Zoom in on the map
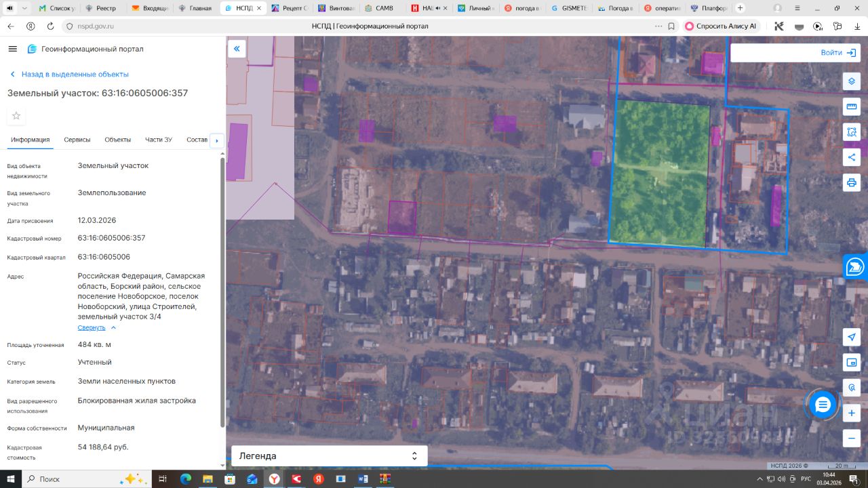Image resolution: width=868 pixels, height=488 pixels. click(852, 413)
